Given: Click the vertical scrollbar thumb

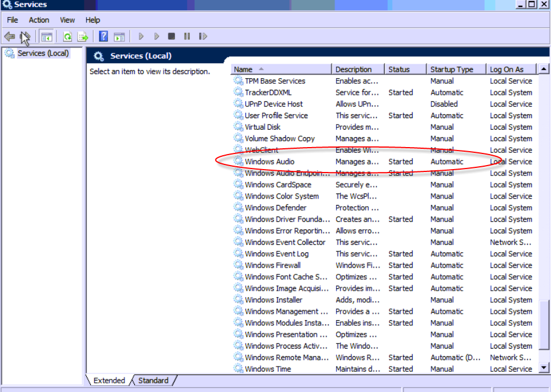Looking at the screenshot, I should click(544, 324).
